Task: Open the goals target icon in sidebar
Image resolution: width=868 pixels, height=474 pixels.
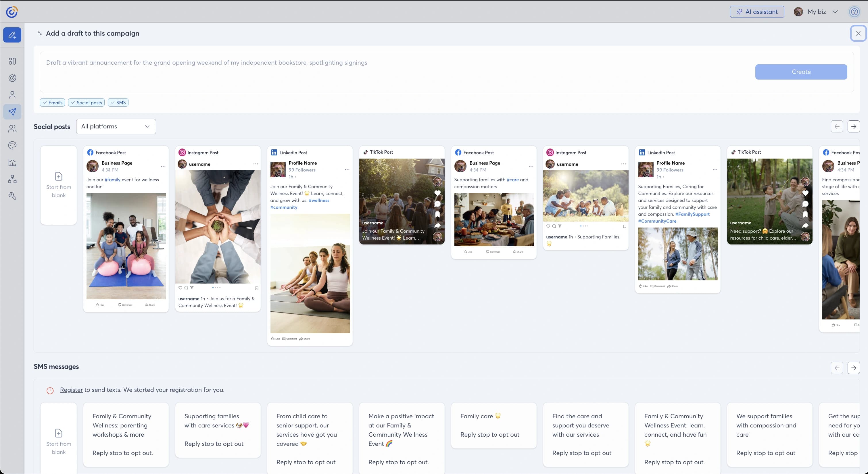Action: point(12,78)
